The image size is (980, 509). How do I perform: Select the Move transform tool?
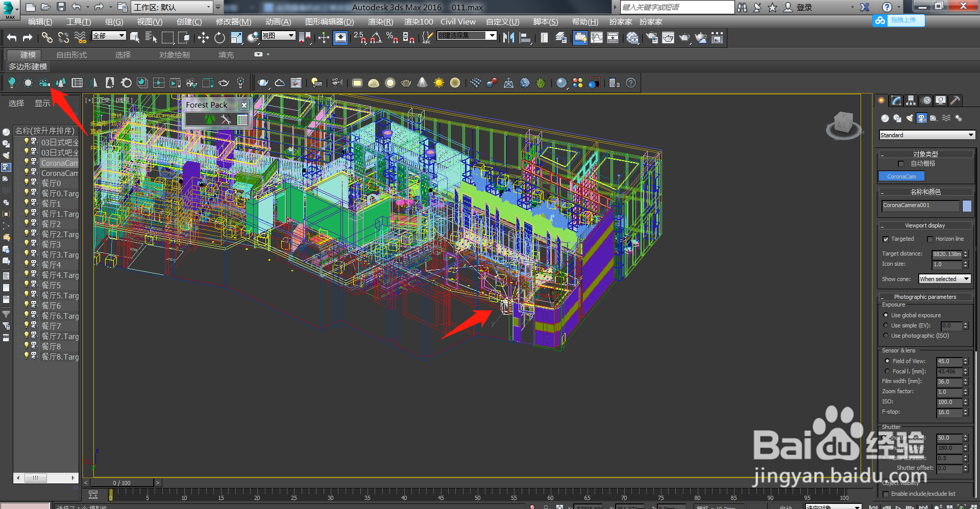click(x=203, y=38)
